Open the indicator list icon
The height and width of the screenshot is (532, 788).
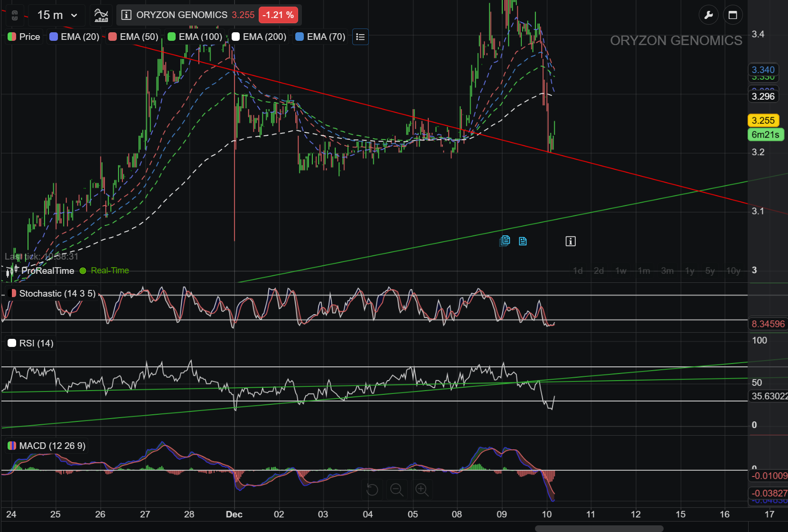360,37
